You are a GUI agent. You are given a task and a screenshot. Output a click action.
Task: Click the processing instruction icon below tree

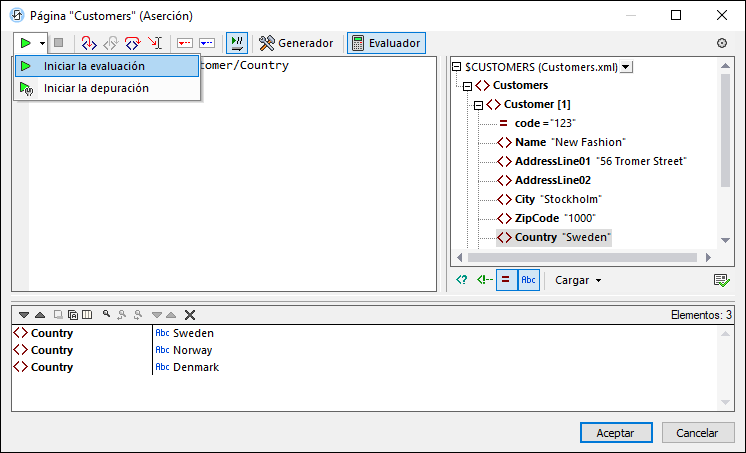pyautogui.click(x=461, y=280)
